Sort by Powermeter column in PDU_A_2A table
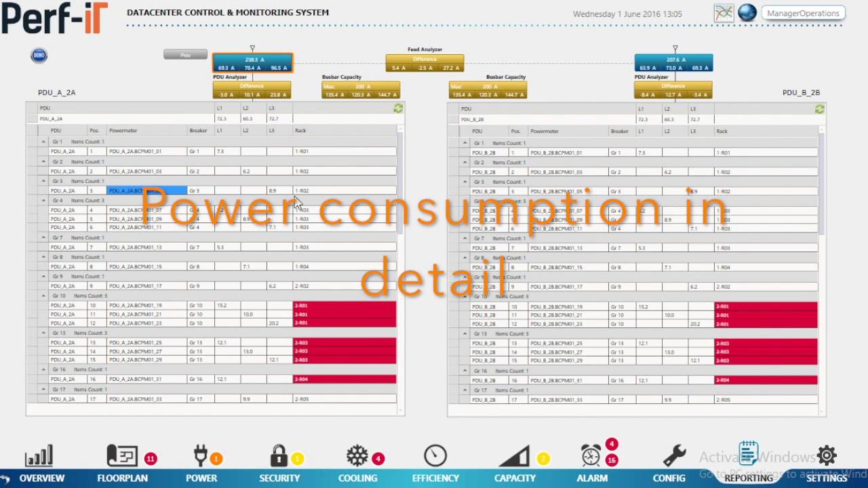 point(147,131)
